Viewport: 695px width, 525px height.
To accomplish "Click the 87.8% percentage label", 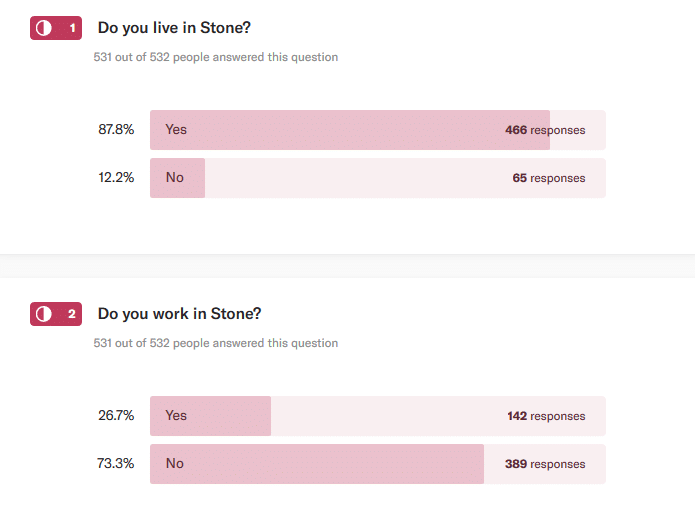I will 116,130.
